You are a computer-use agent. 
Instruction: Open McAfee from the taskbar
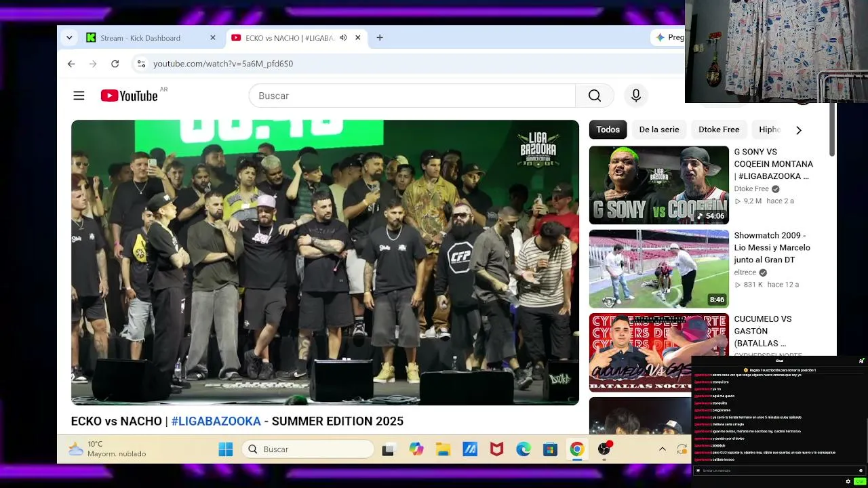(x=496, y=449)
